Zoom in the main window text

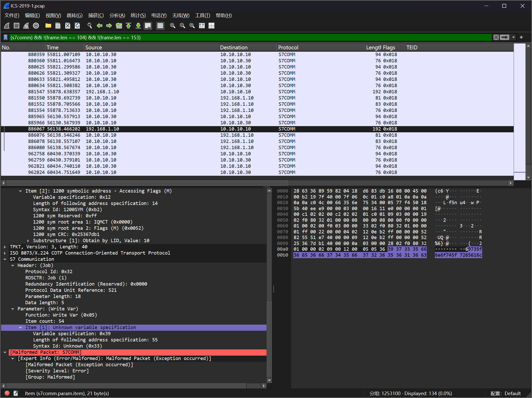coord(172,26)
